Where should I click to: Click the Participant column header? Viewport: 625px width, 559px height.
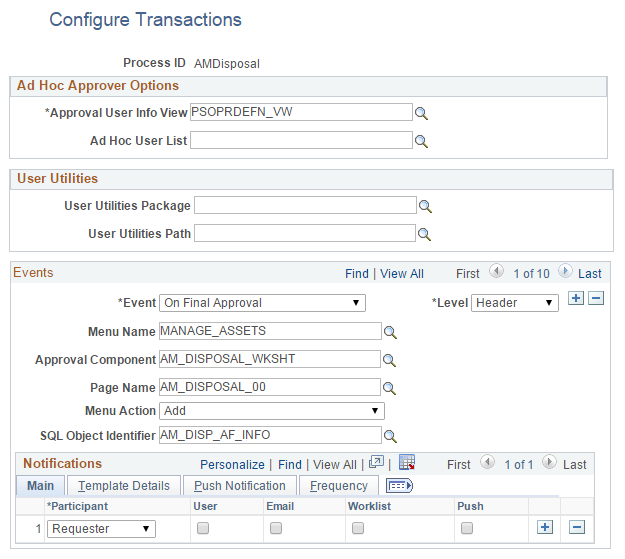[x=78, y=506]
